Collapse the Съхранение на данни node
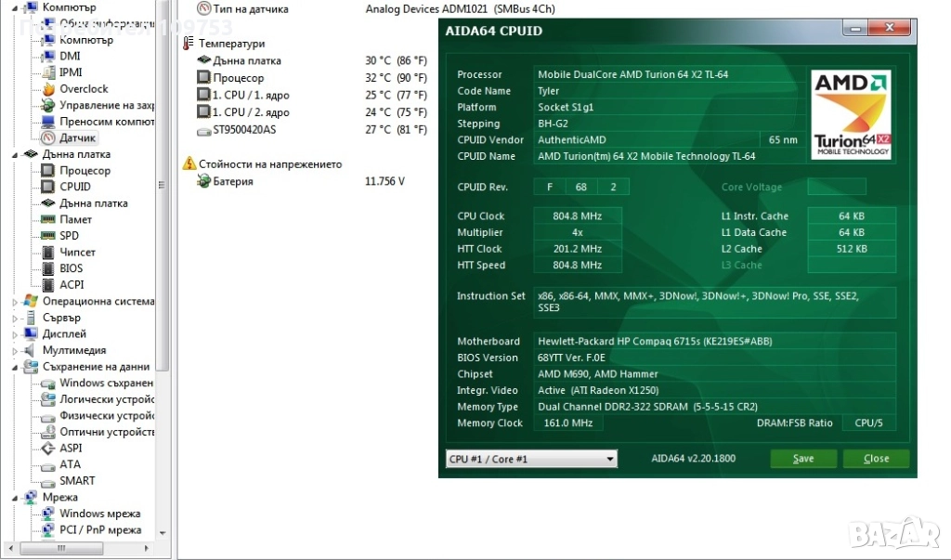951x560 pixels. (16, 367)
